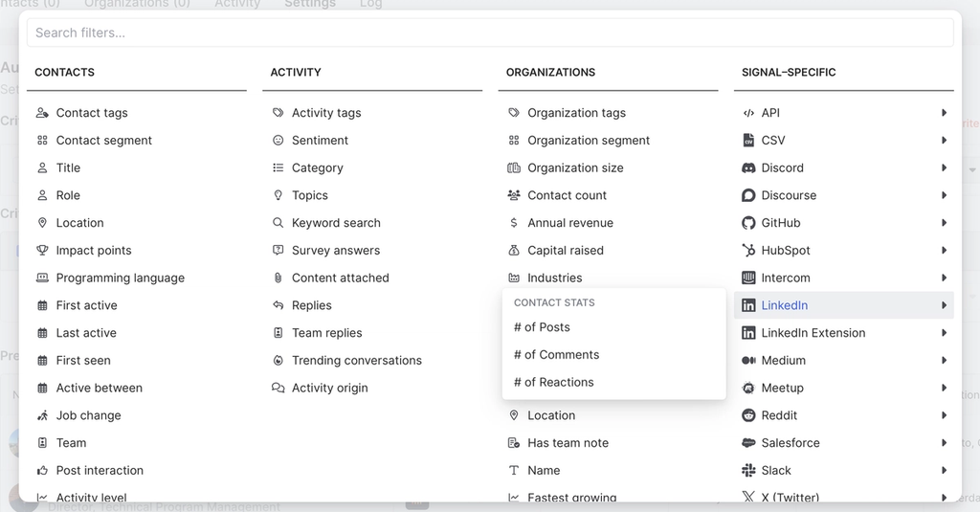Click the Slack logo icon

tap(748, 471)
